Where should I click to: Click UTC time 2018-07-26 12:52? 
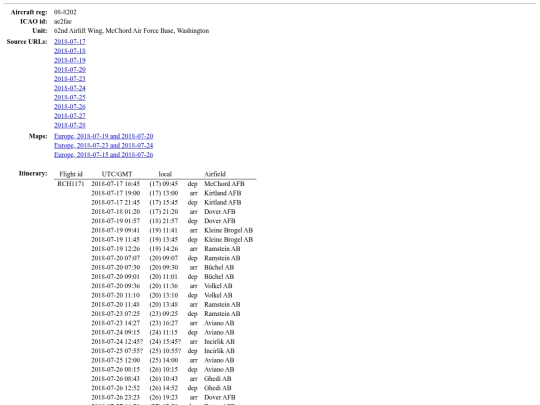tap(115, 388)
